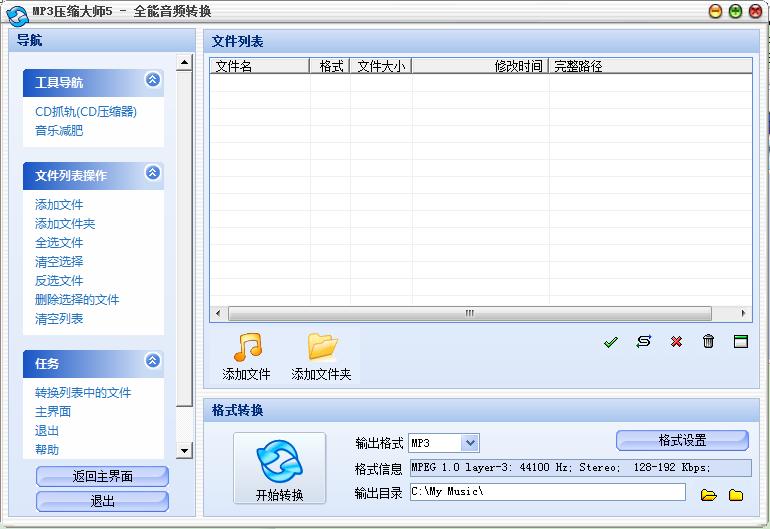Click the Add Folder icon below file list
Viewport: 770px width, 529px height.
322,347
